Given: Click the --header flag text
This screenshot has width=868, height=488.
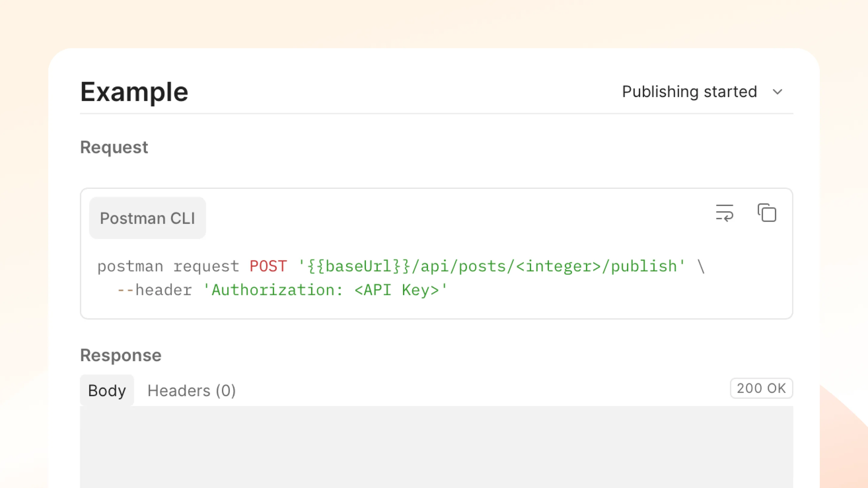Looking at the screenshot, I should pos(154,289).
